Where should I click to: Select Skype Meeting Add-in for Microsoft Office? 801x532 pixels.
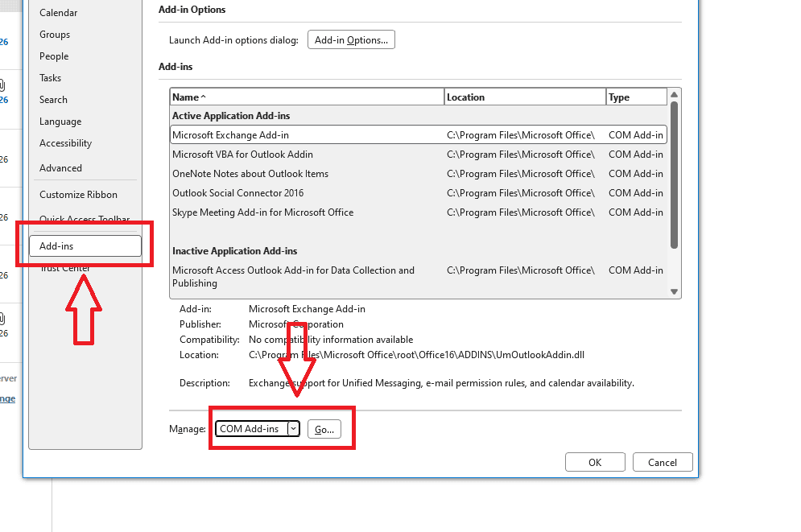pyautogui.click(x=419, y=212)
